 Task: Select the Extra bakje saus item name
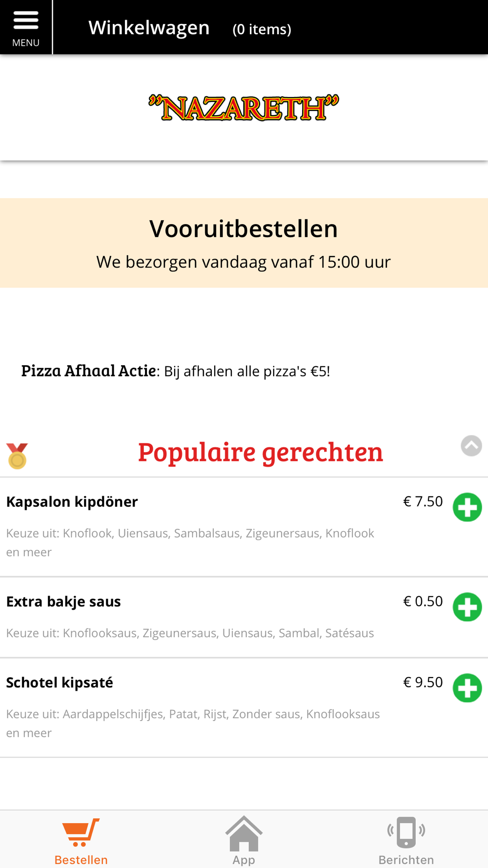coord(63,601)
